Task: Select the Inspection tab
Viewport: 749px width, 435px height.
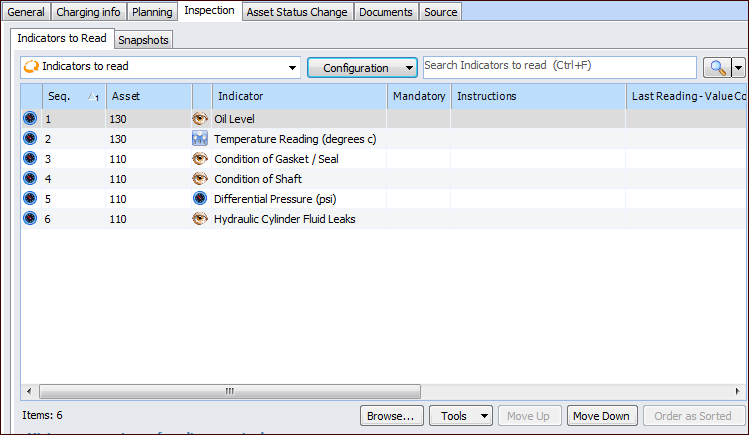Action: click(209, 11)
